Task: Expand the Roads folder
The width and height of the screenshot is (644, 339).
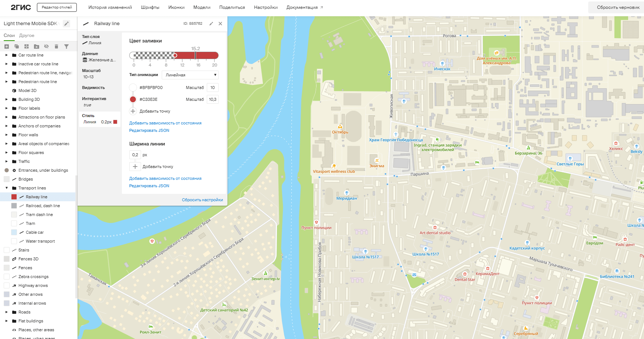Action: pos(6,312)
